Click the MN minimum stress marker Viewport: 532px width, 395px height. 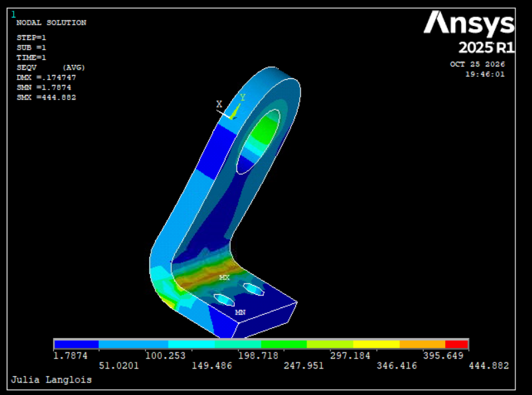240,312
